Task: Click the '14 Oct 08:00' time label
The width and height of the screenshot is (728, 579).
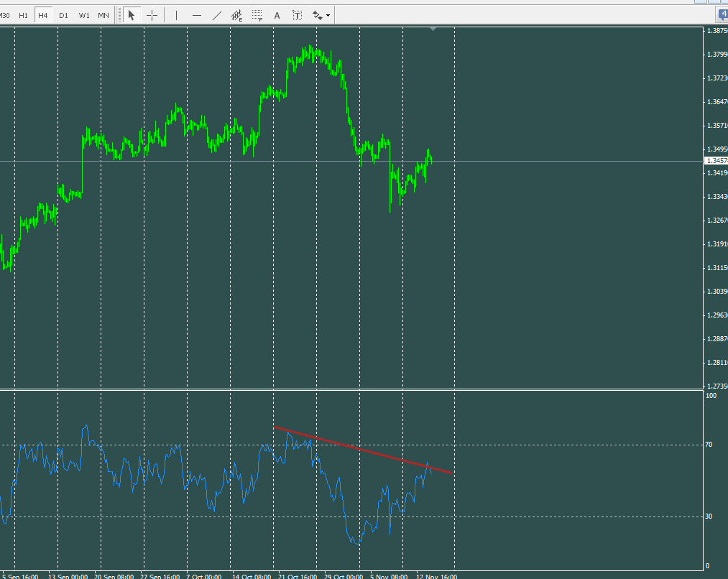Action: tap(252, 576)
